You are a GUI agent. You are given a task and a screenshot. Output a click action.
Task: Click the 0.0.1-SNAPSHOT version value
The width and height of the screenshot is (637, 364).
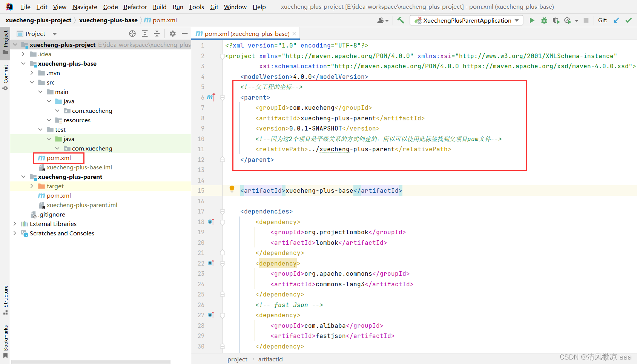click(315, 128)
